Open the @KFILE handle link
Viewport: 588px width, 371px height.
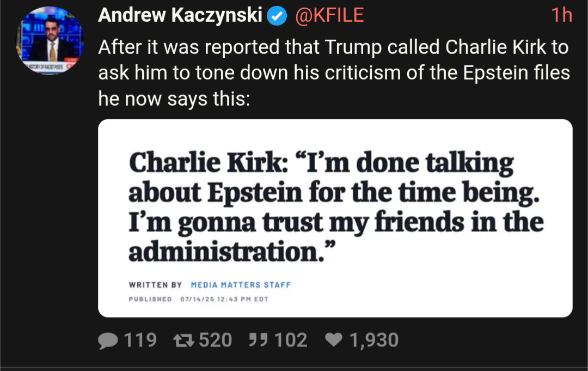tap(329, 15)
